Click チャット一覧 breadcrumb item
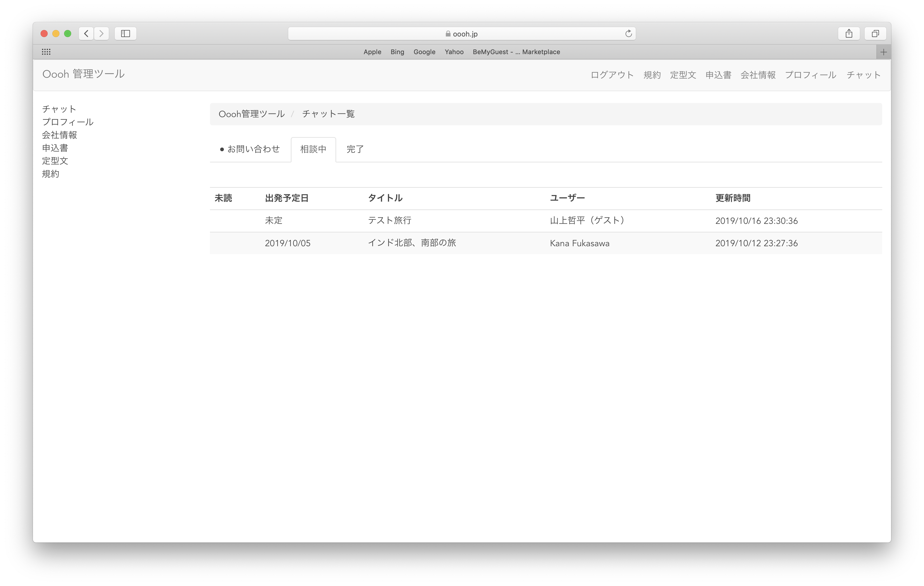Viewport: 924px width, 586px height. pos(328,114)
